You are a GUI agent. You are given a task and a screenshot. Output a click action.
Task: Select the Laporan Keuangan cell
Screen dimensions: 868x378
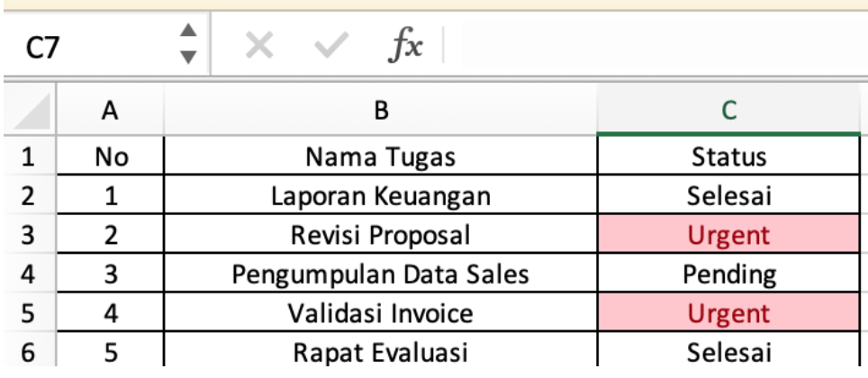coord(381,197)
